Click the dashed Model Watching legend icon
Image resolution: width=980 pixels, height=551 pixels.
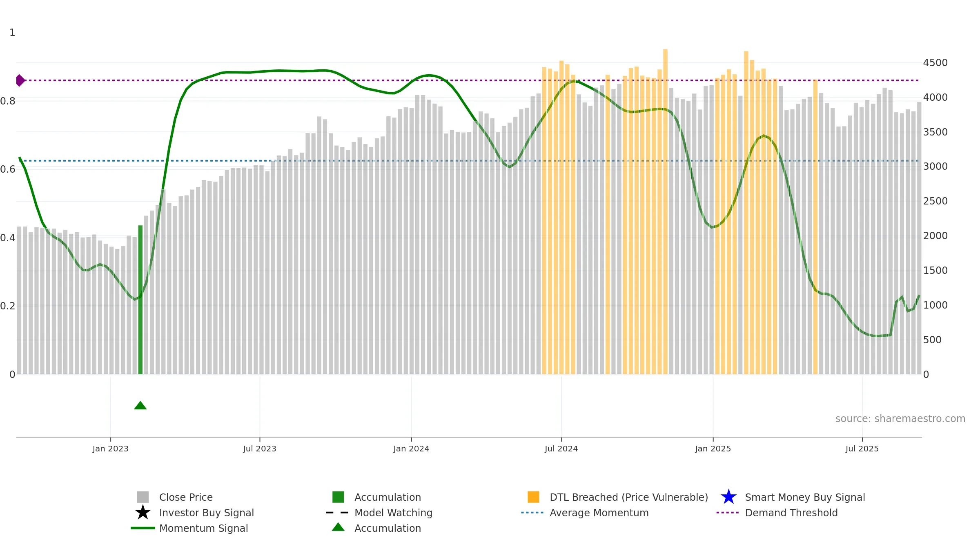click(337, 513)
